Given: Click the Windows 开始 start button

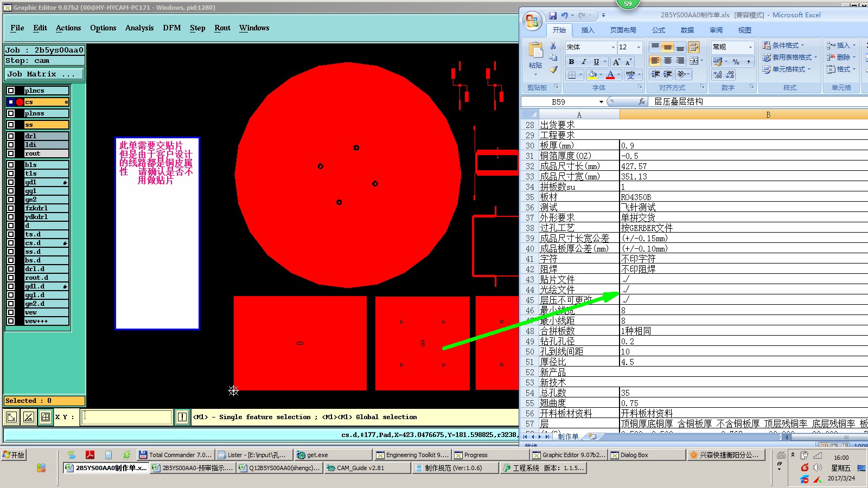Looking at the screenshot, I should tap(14, 455).
